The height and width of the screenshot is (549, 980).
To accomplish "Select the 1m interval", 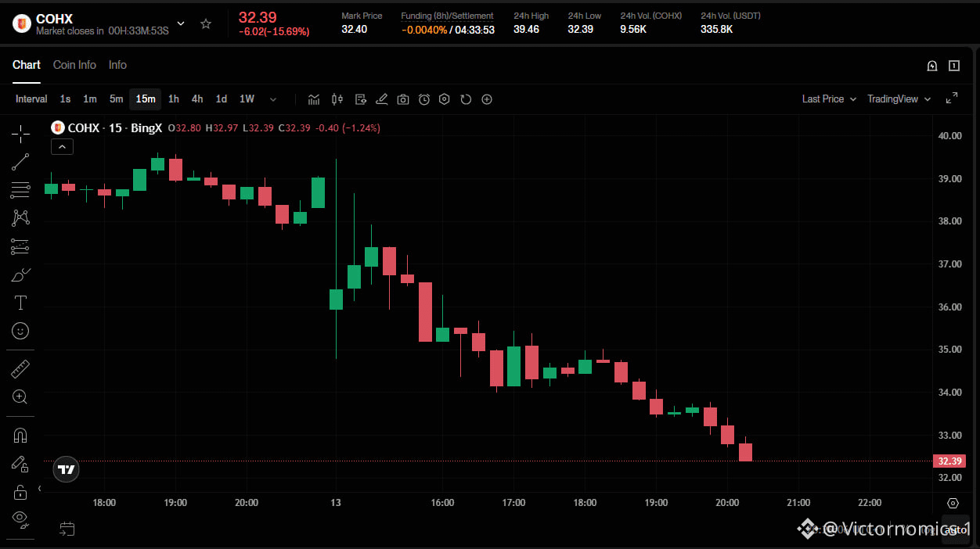I will [90, 99].
